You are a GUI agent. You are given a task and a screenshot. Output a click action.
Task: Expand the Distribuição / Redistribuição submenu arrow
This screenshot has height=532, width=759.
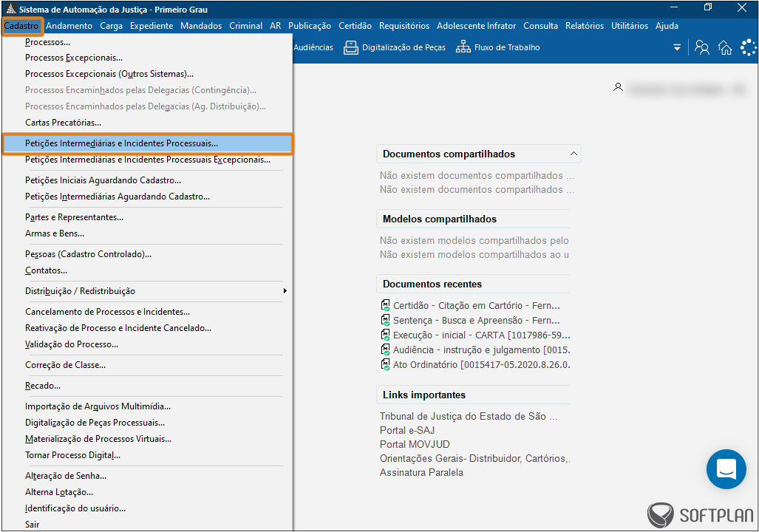[285, 291]
